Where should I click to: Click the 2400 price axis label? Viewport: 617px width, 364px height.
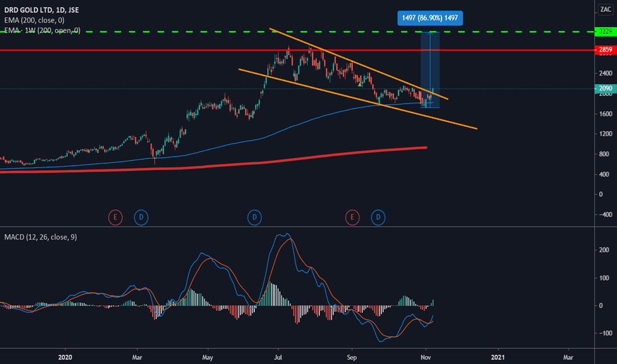606,73
